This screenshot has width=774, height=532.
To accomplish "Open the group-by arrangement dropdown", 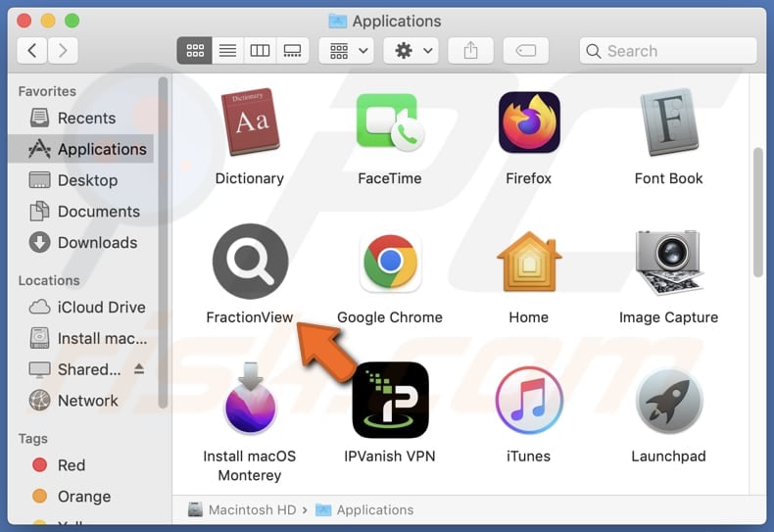I will pyautogui.click(x=347, y=50).
